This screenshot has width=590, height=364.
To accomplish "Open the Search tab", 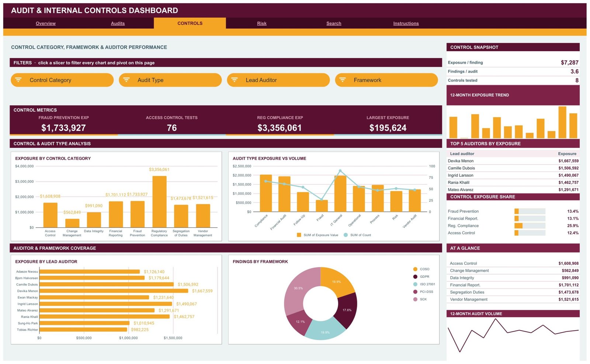I will [334, 23].
